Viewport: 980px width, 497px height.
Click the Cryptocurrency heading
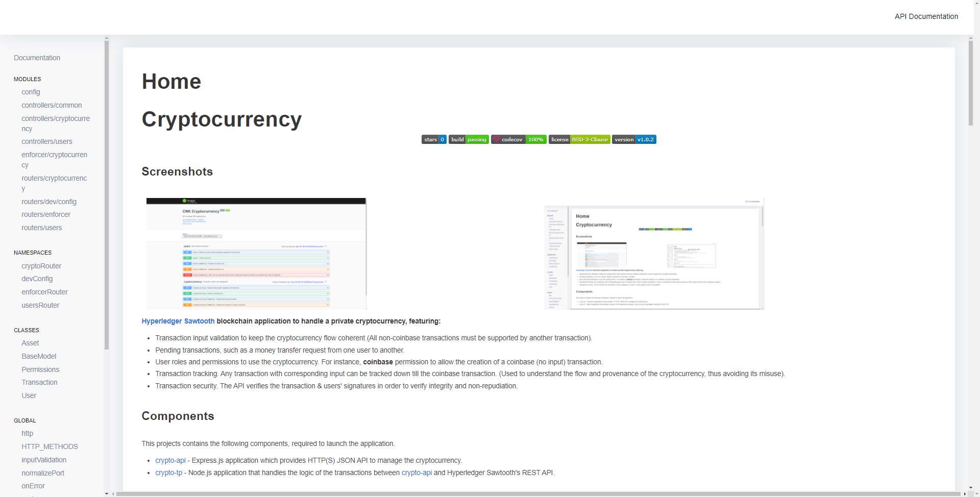[222, 119]
